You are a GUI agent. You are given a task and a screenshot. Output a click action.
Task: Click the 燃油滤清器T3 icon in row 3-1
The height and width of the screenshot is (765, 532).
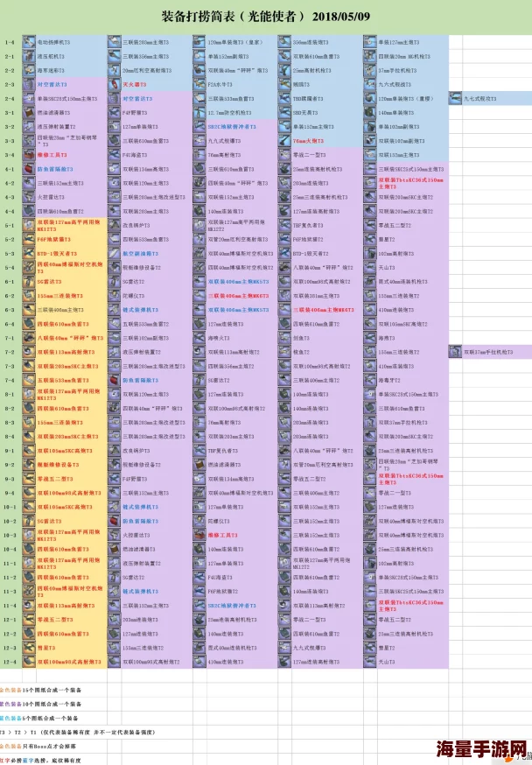[x=29, y=113]
